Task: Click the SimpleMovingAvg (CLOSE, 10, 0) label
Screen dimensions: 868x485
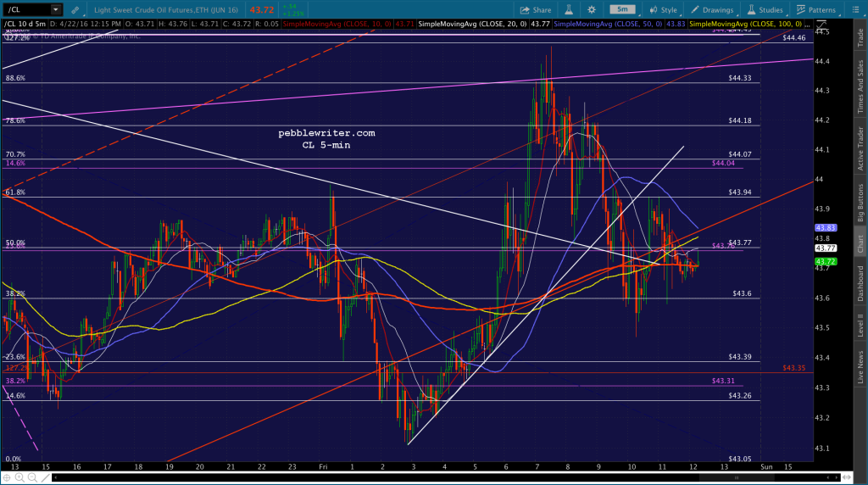Action: (337, 24)
